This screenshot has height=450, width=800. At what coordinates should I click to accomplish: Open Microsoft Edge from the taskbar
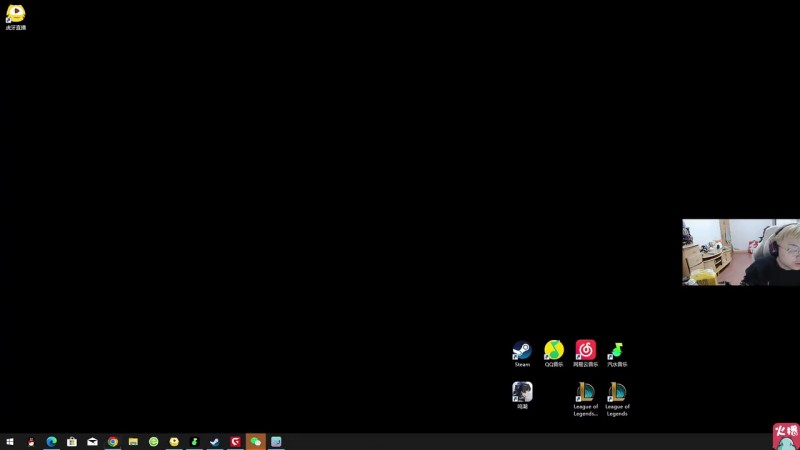[51, 441]
